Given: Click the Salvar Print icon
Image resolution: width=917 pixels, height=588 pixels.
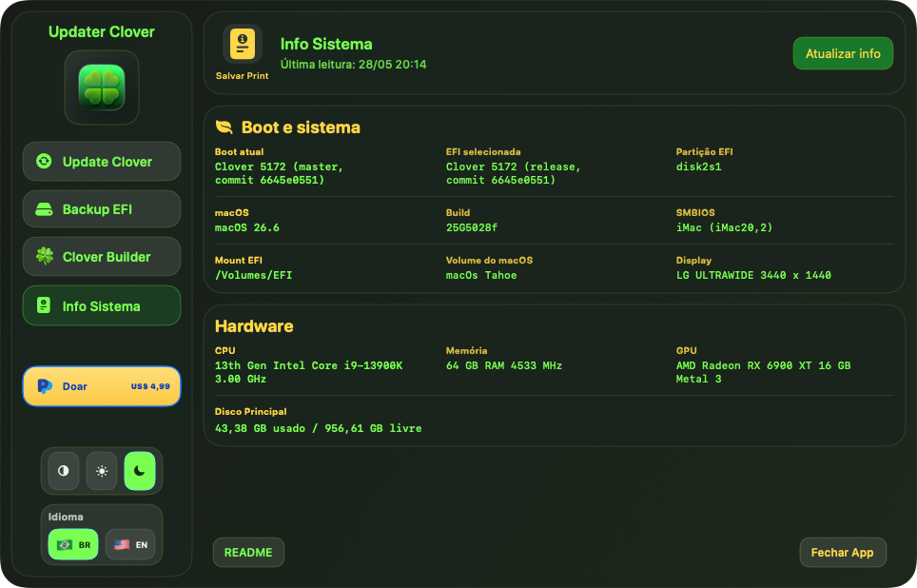Looking at the screenshot, I should pos(243,44).
